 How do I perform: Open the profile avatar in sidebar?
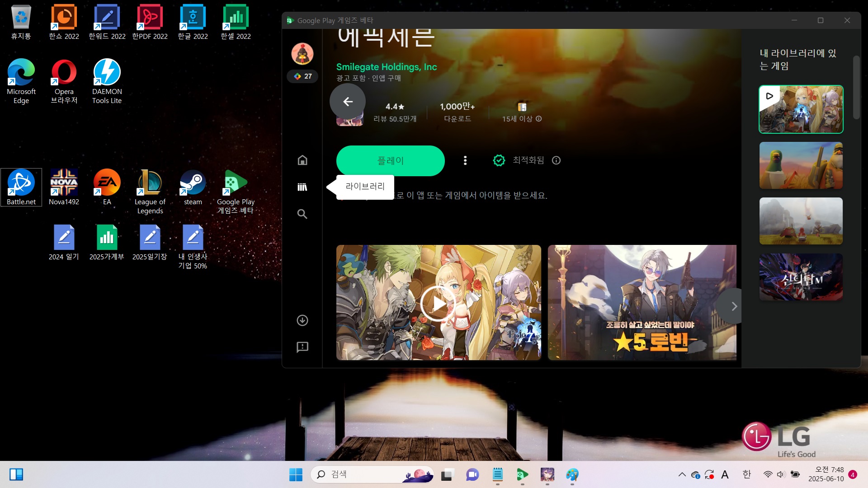[x=302, y=54]
